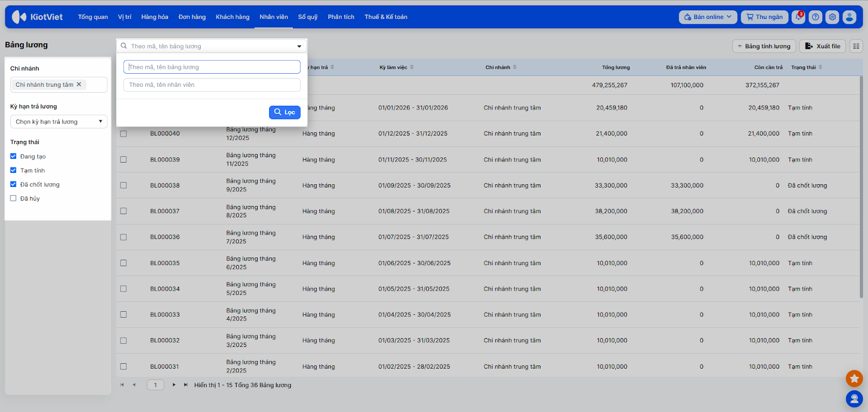Go to the Sổ quỹ menu
The height and width of the screenshot is (412, 868).
pos(308,17)
